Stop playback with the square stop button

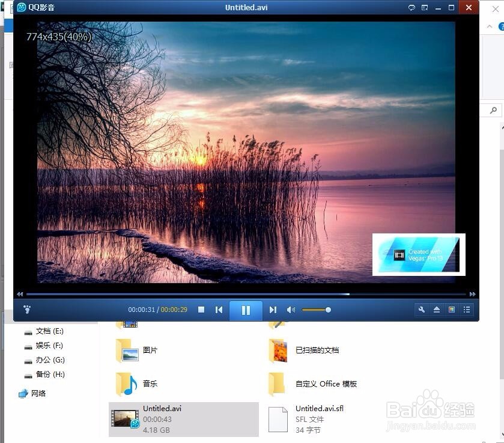click(x=201, y=310)
